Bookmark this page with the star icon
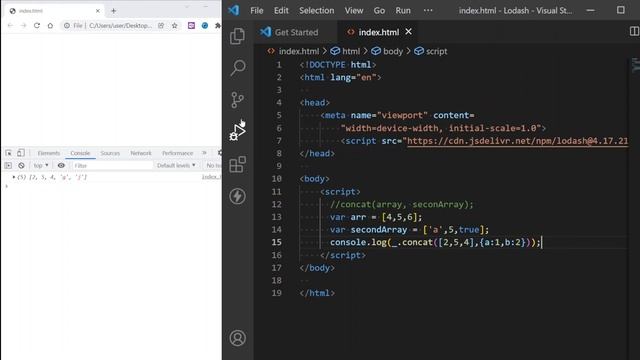The width and height of the screenshot is (640, 360). (x=175, y=25)
